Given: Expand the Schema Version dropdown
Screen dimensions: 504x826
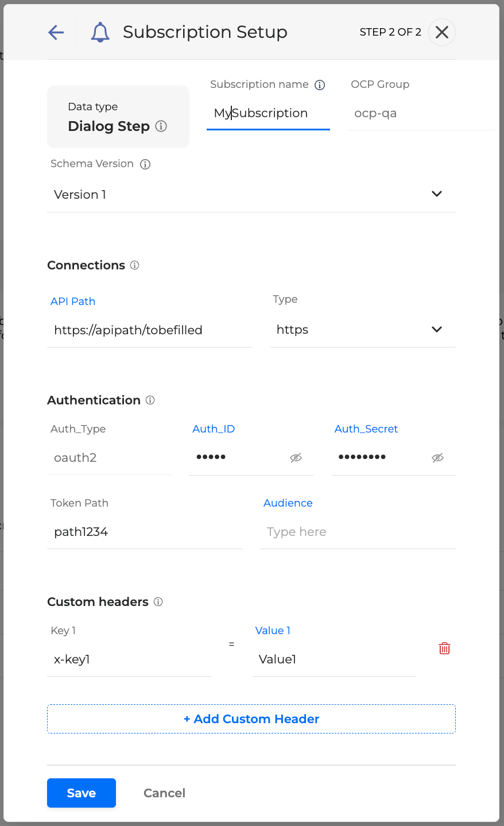Looking at the screenshot, I should 437,194.
